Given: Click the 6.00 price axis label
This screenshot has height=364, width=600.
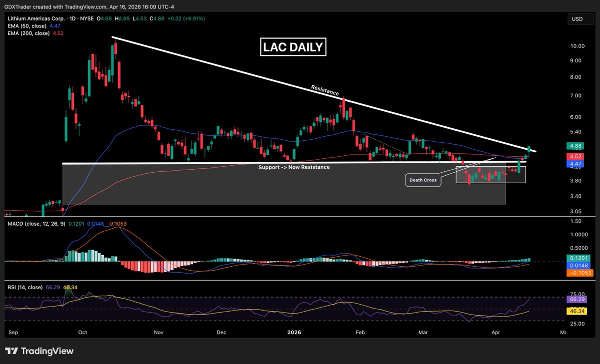Looking at the screenshot, I should (576, 117).
